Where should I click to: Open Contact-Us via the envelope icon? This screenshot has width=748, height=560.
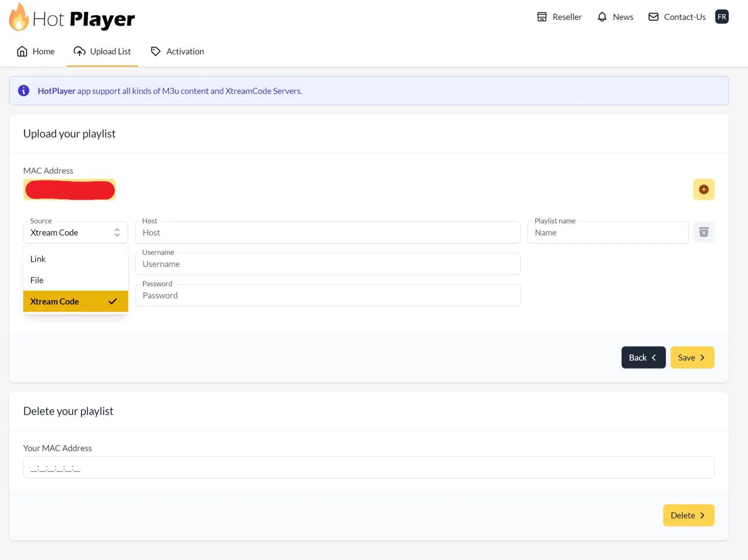[x=653, y=17]
